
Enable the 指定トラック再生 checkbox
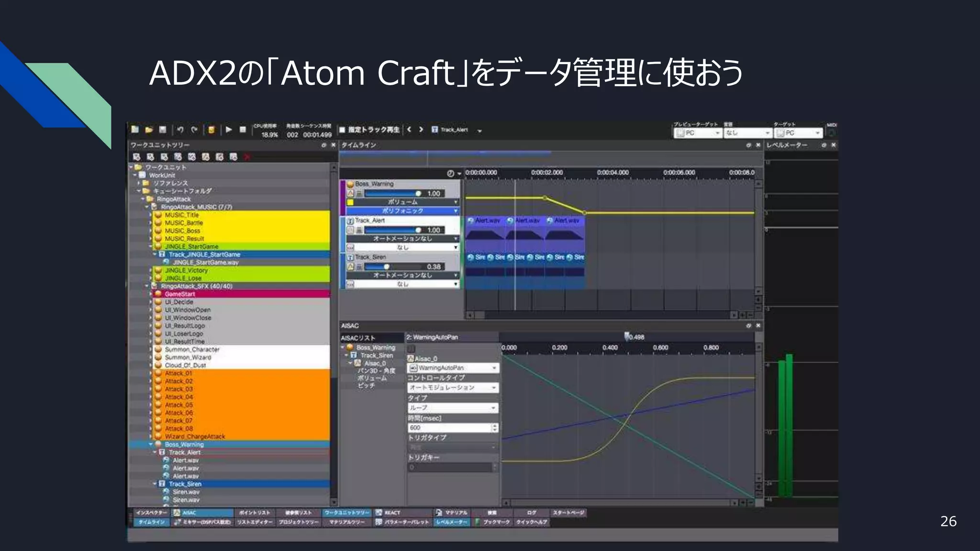pos(342,130)
